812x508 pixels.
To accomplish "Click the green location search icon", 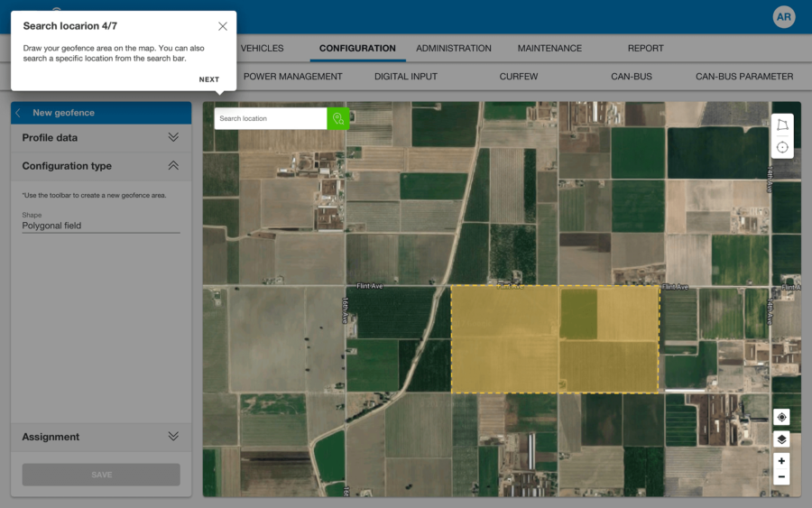I will (338, 118).
